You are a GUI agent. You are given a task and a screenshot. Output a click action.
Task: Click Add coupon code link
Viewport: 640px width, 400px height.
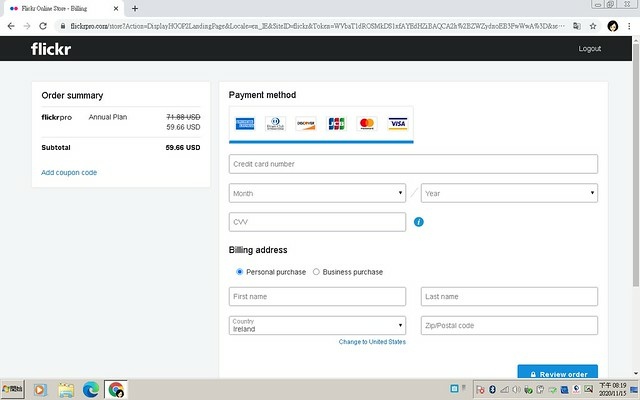click(x=69, y=173)
